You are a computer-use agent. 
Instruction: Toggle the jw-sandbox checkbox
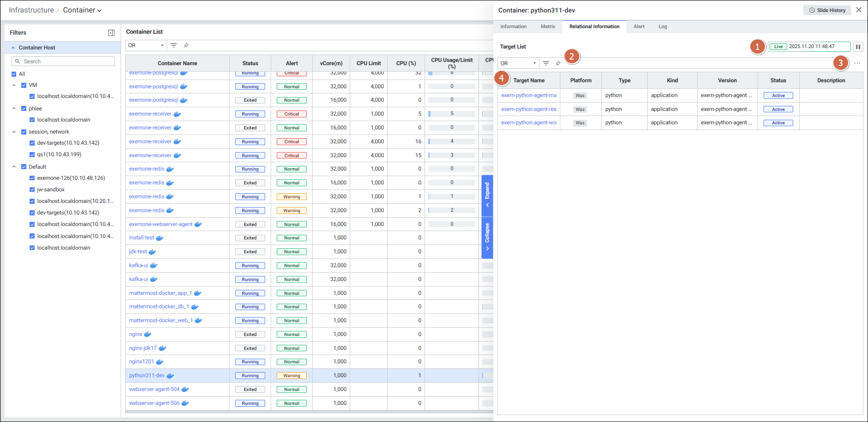(x=32, y=190)
